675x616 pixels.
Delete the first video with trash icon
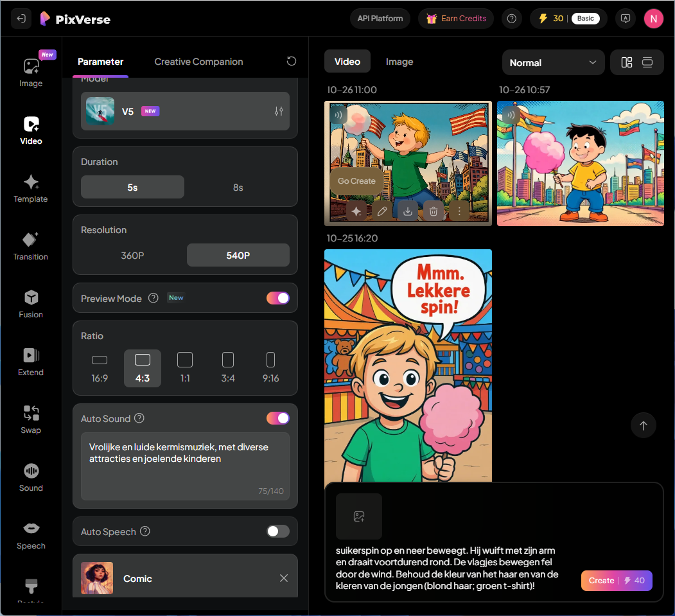[x=434, y=211]
